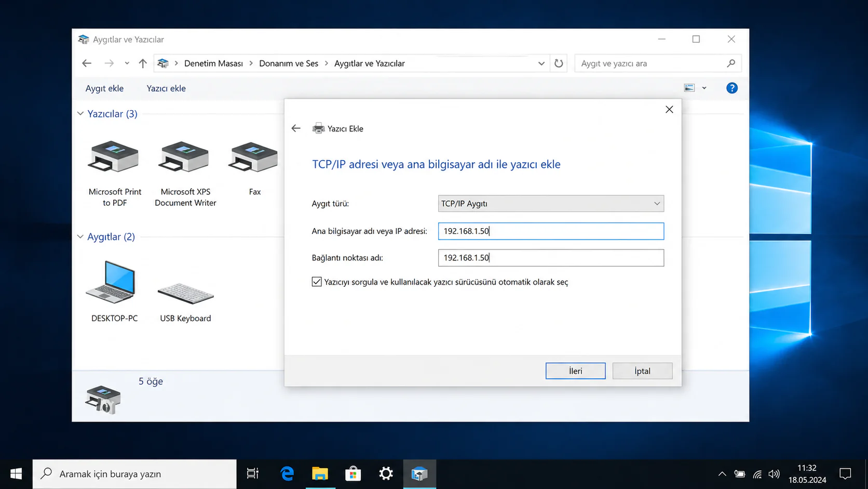Click the Help question mark icon
Screen dimensions: 868x489
pyautogui.click(x=731, y=88)
